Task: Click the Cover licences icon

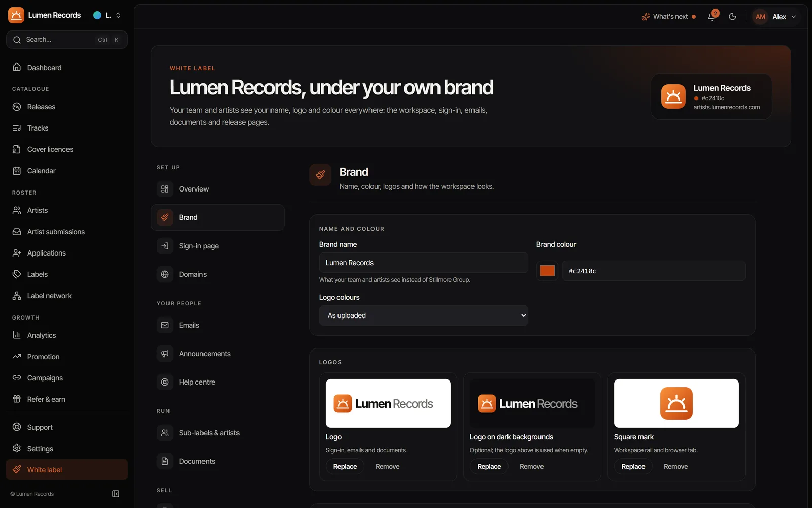Action: point(17,149)
